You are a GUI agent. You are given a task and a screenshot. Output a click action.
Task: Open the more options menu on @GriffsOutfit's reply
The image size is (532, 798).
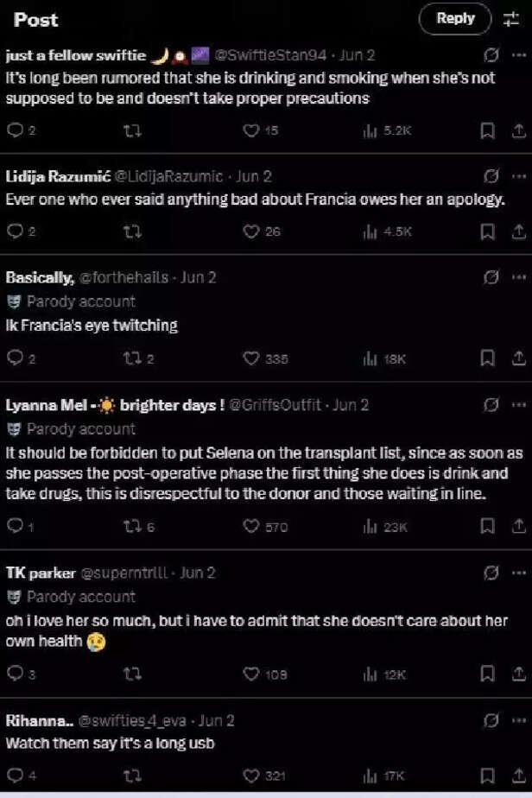click(x=518, y=403)
